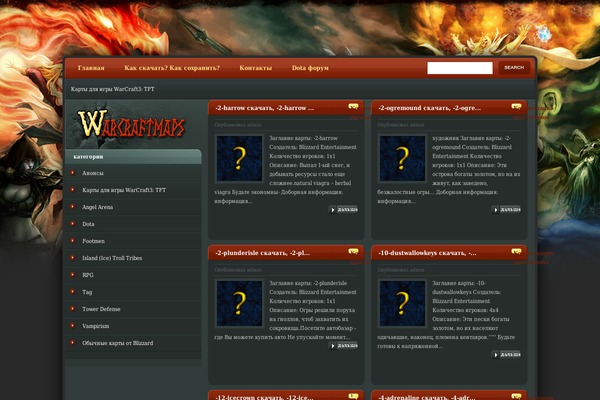Open the Tower Defense category
The height and width of the screenshot is (400, 600).
click(101, 309)
